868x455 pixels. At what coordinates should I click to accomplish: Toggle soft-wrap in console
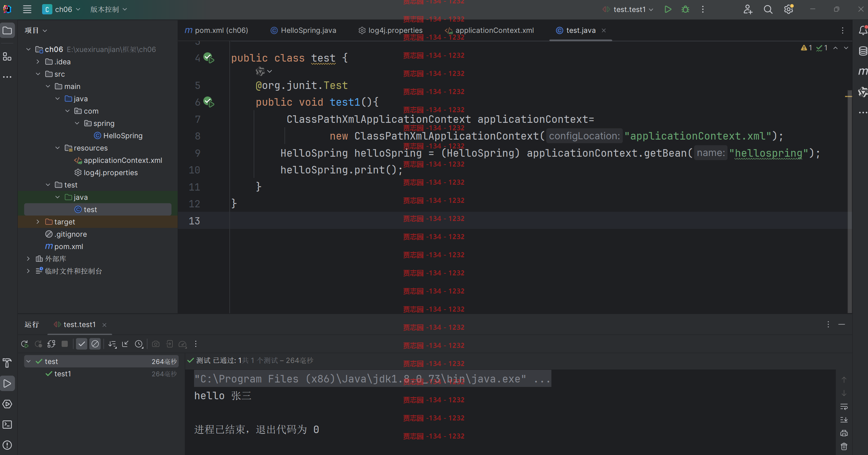(x=844, y=406)
